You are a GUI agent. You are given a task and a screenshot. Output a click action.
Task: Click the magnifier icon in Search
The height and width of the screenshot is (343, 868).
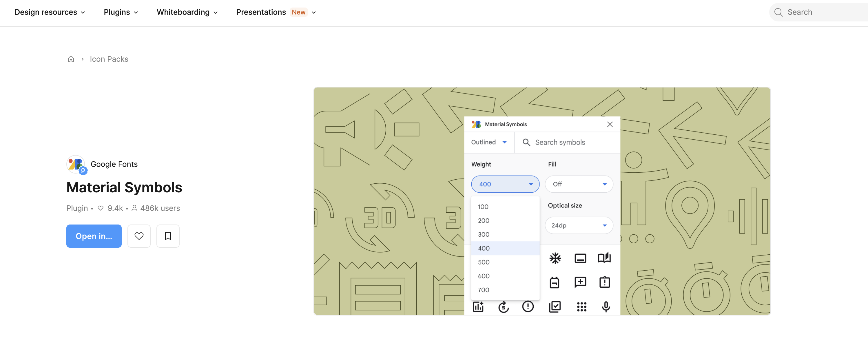tap(778, 12)
